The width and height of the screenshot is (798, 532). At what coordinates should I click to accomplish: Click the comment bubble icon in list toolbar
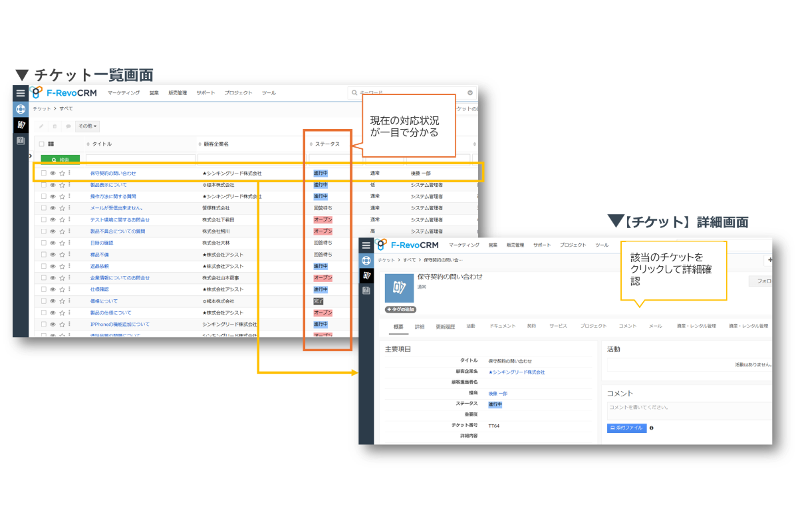coord(68,126)
